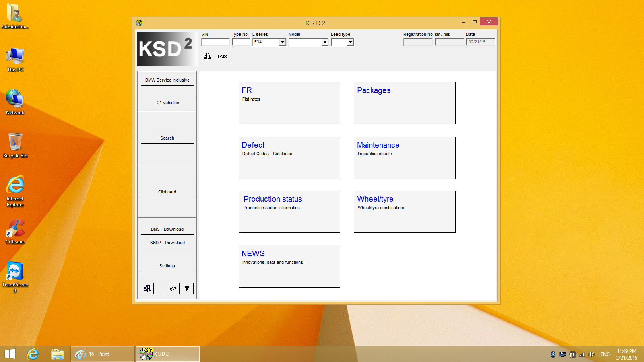Open the volume speaker tray icon

pos(591,354)
